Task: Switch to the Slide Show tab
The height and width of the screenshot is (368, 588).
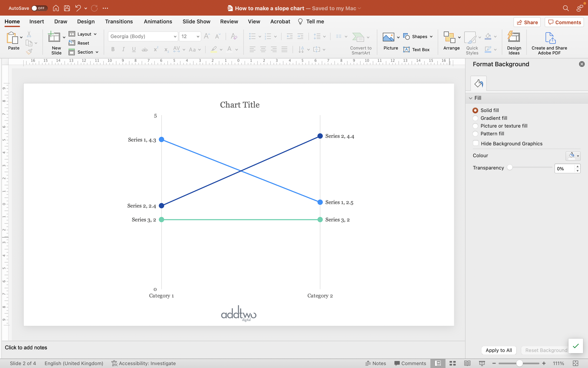Action: 196,22
